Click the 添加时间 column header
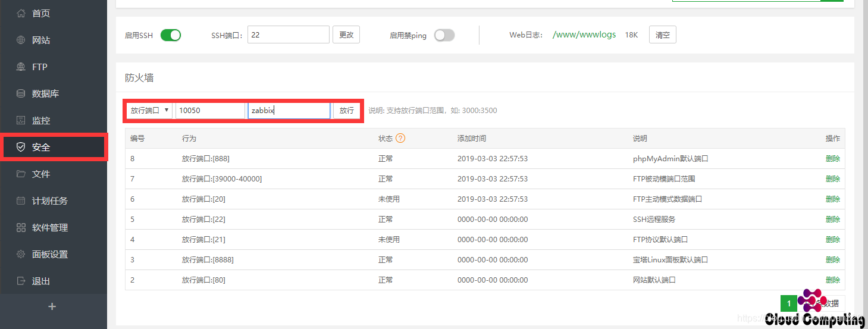Viewport: 868px width, 329px height. (472, 138)
